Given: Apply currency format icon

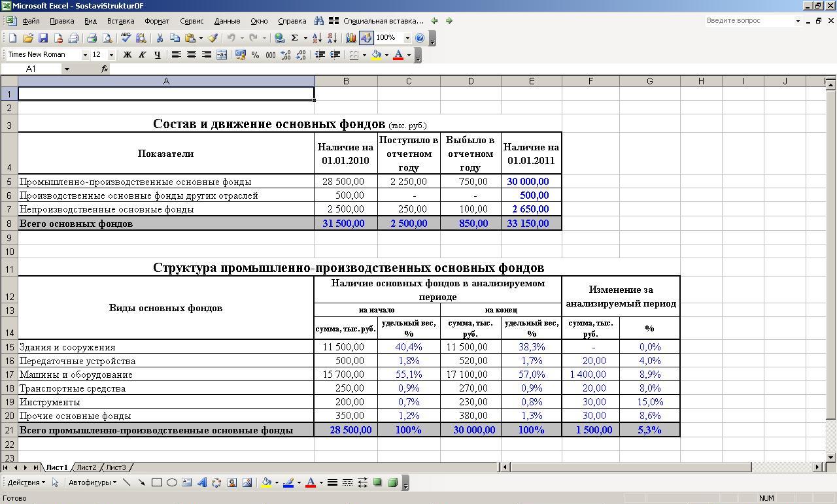Looking at the screenshot, I should 241,55.
